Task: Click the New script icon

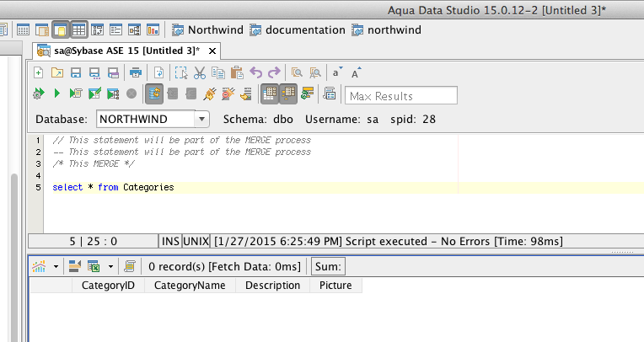Action: (x=38, y=72)
